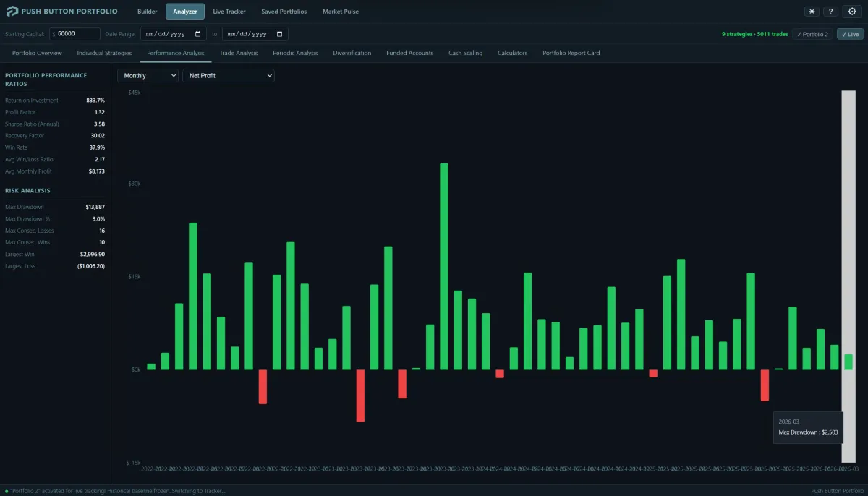
Task: Toggle the Portfolio 2 checkmark button
Action: coord(812,34)
